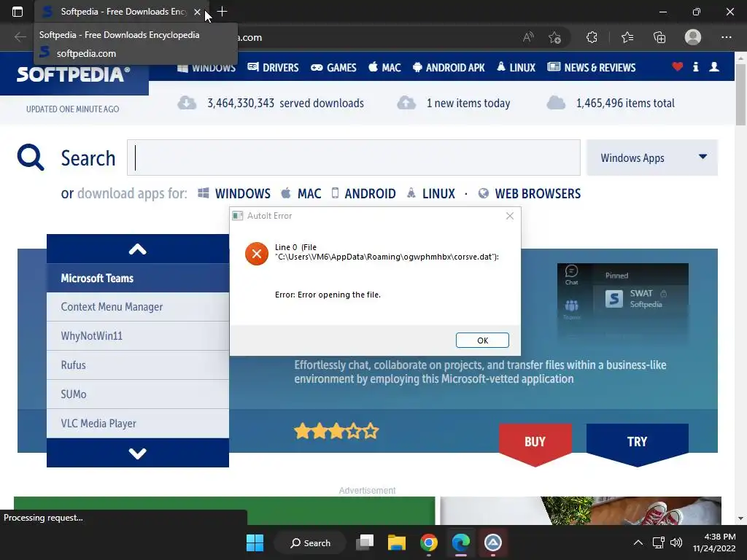Add this page to favorites

point(554,37)
